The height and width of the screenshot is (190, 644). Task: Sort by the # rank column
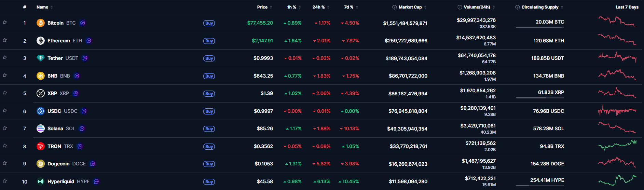(x=25, y=7)
